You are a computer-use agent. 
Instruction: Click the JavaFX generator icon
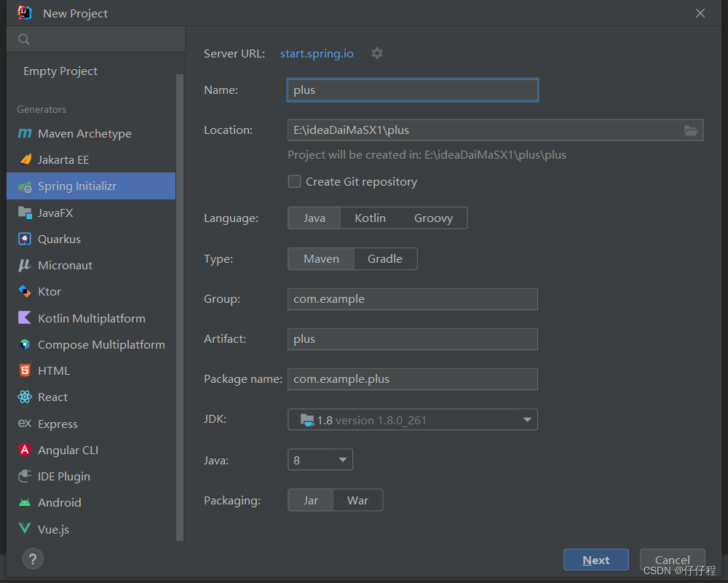point(25,213)
